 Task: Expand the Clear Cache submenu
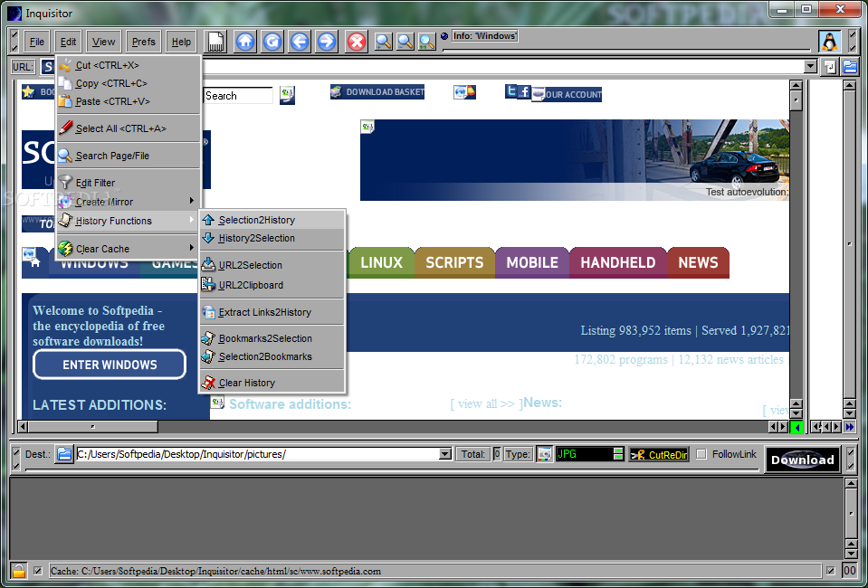coord(128,249)
